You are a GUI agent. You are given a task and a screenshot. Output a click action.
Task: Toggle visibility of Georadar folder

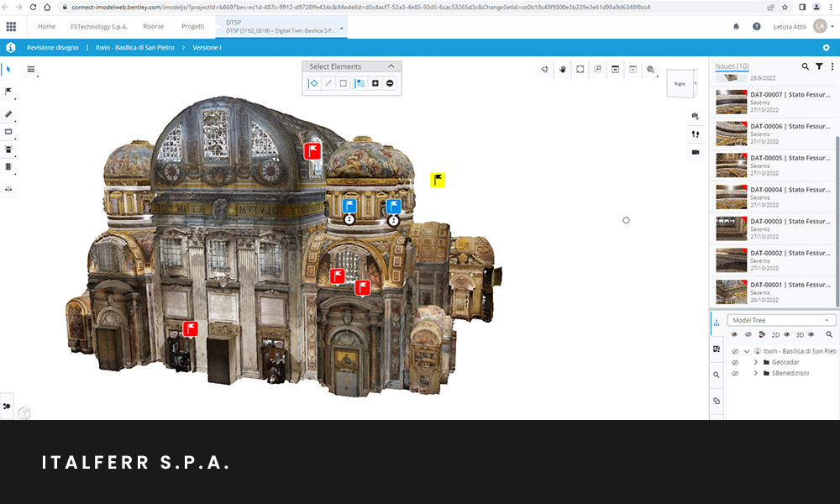[734, 362]
